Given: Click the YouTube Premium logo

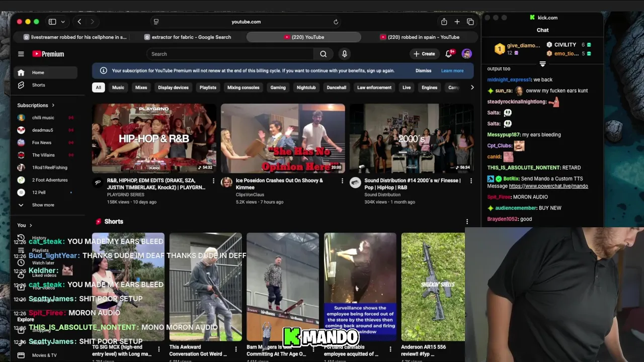Looking at the screenshot, I should [x=48, y=54].
